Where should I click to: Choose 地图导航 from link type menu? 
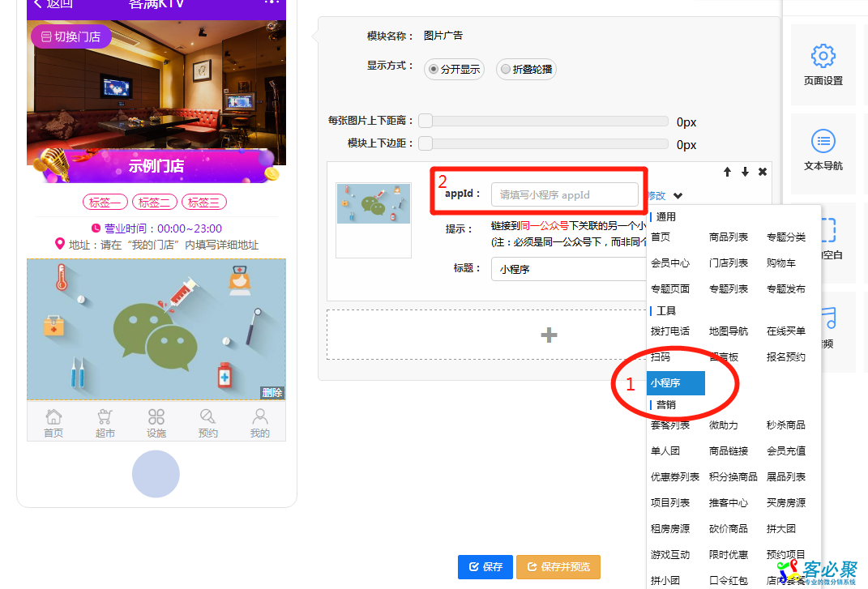pyautogui.click(x=729, y=331)
